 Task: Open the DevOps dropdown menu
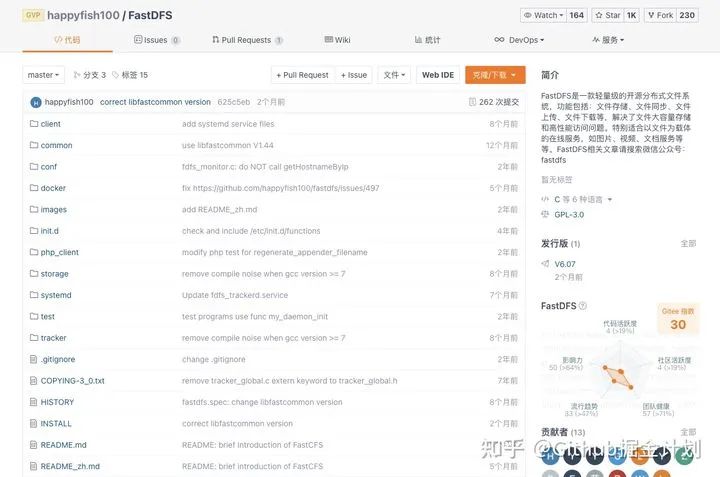519,40
